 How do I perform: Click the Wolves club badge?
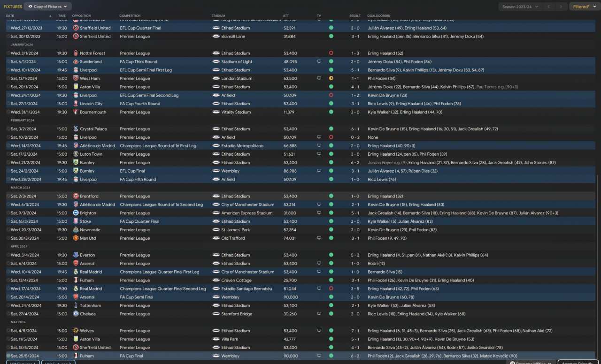(x=76, y=331)
